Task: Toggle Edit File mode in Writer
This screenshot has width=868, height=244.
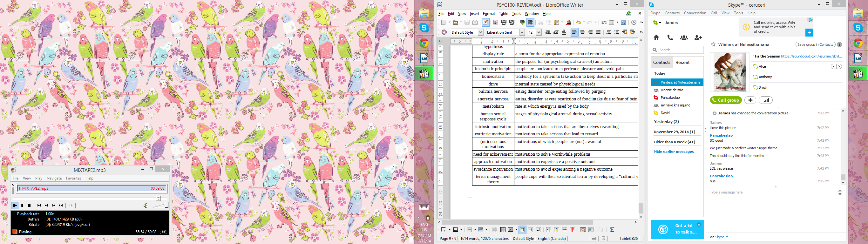Action: [485, 22]
